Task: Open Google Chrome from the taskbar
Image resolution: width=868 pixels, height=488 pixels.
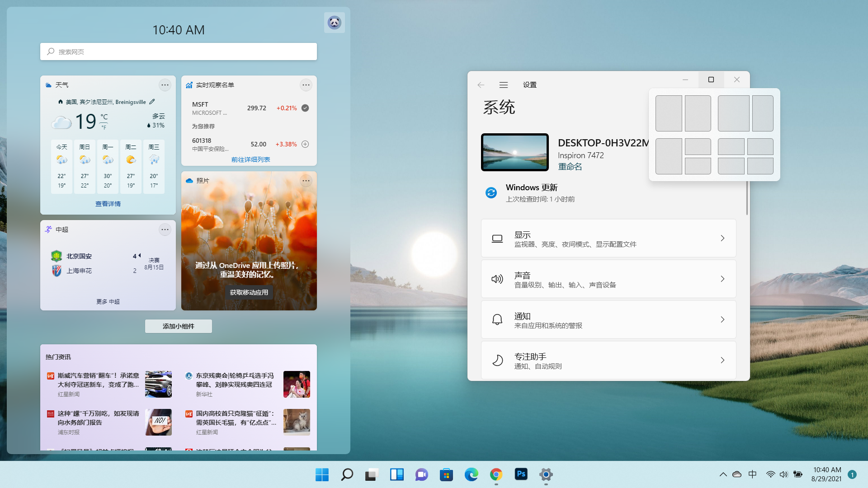Action: tap(496, 475)
